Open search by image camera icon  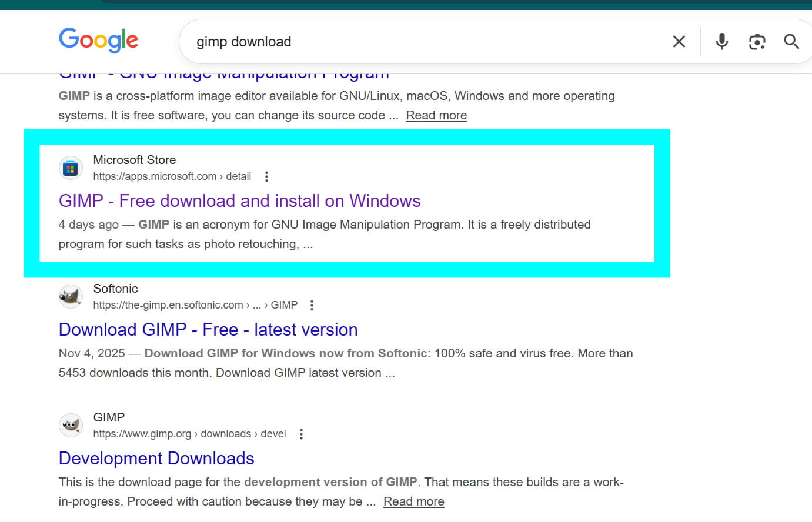[x=757, y=42]
